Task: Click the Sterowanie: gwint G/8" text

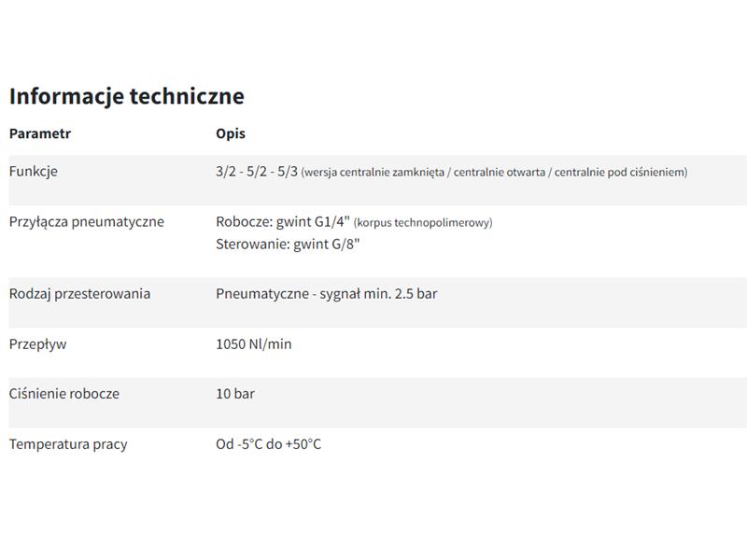Action: pos(288,245)
